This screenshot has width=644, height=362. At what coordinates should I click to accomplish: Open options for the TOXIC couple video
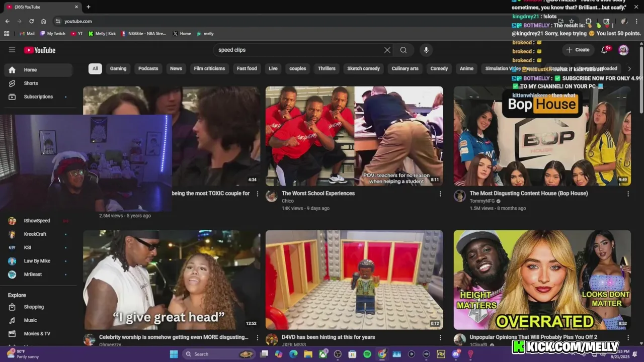pos(258,194)
